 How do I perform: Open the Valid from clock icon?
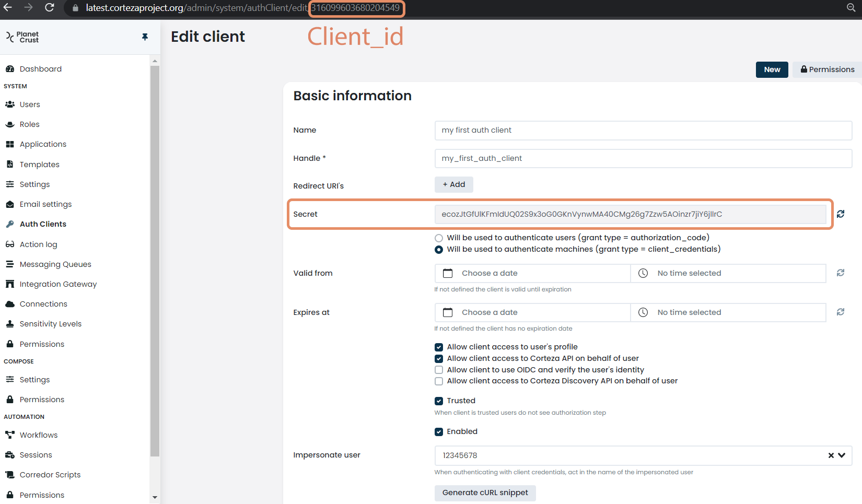[643, 273]
